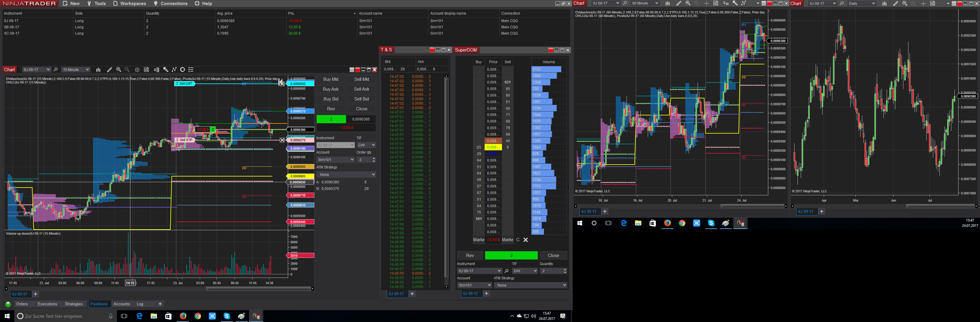The width and height of the screenshot is (980, 322).
Task: Expand Account Sim101 dropdown in SuperDOM
Action: pyautogui.click(x=474, y=285)
